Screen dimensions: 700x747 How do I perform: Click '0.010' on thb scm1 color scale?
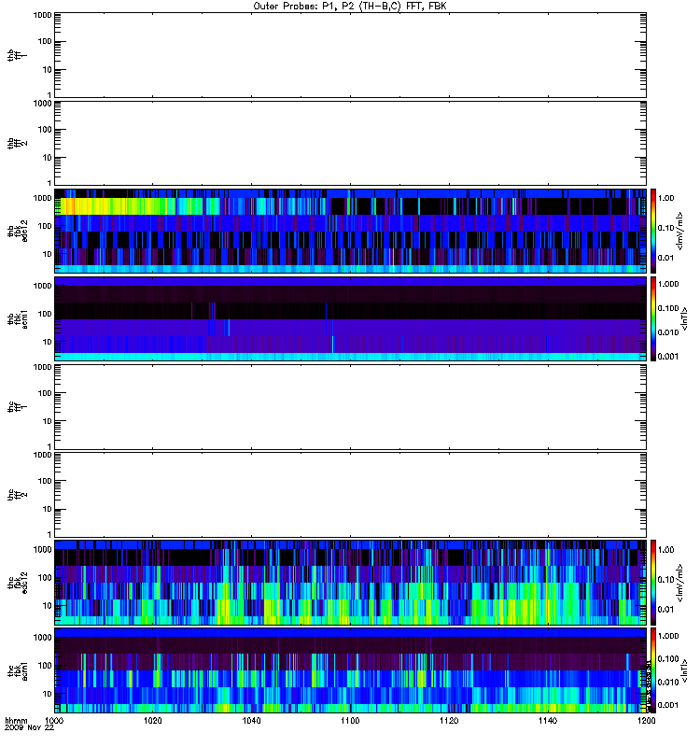(668, 332)
